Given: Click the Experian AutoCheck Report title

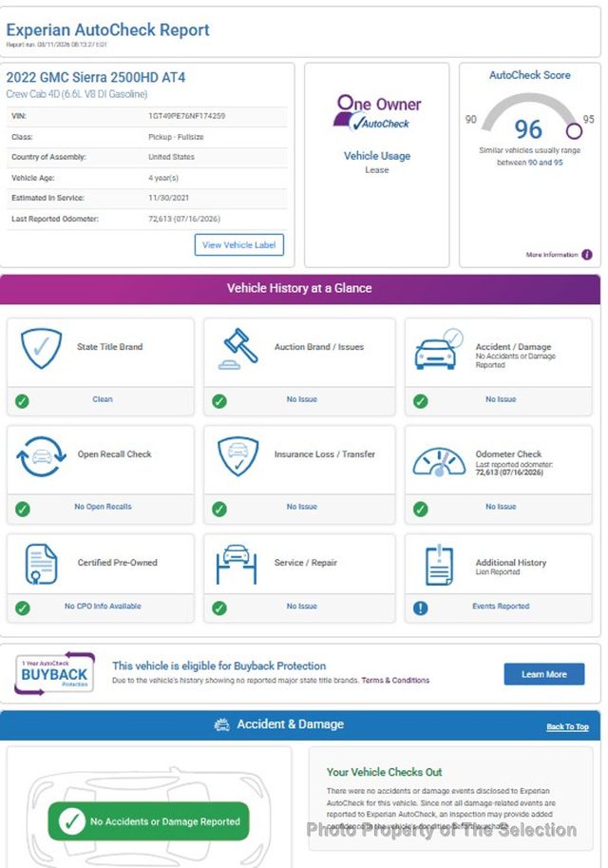Looking at the screenshot, I should 108,29.
